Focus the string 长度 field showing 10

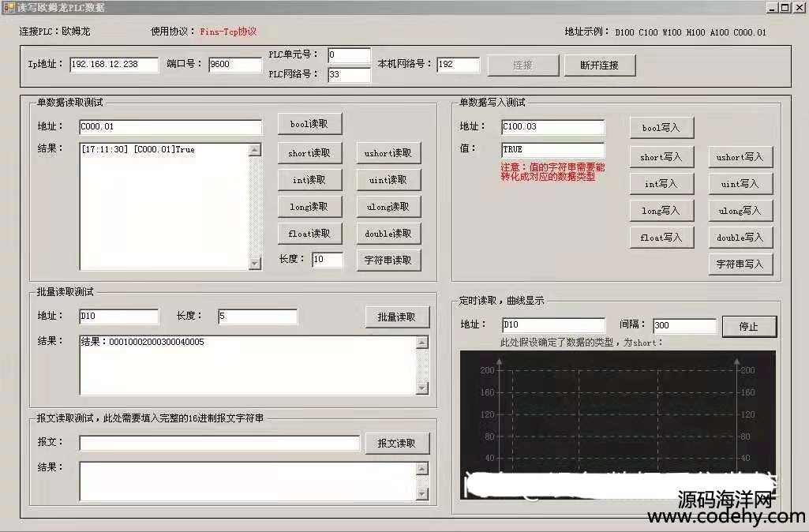point(328,260)
